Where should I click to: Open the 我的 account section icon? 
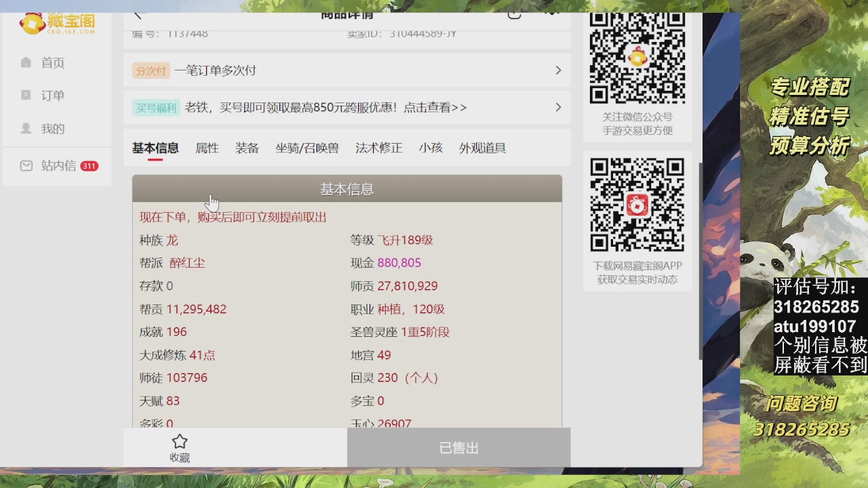26,128
